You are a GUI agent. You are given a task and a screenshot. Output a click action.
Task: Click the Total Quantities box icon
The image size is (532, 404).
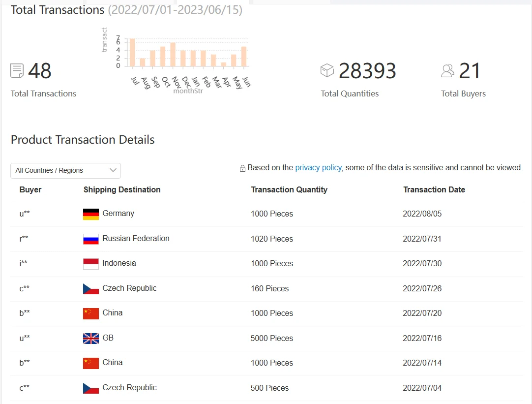point(327,71)
